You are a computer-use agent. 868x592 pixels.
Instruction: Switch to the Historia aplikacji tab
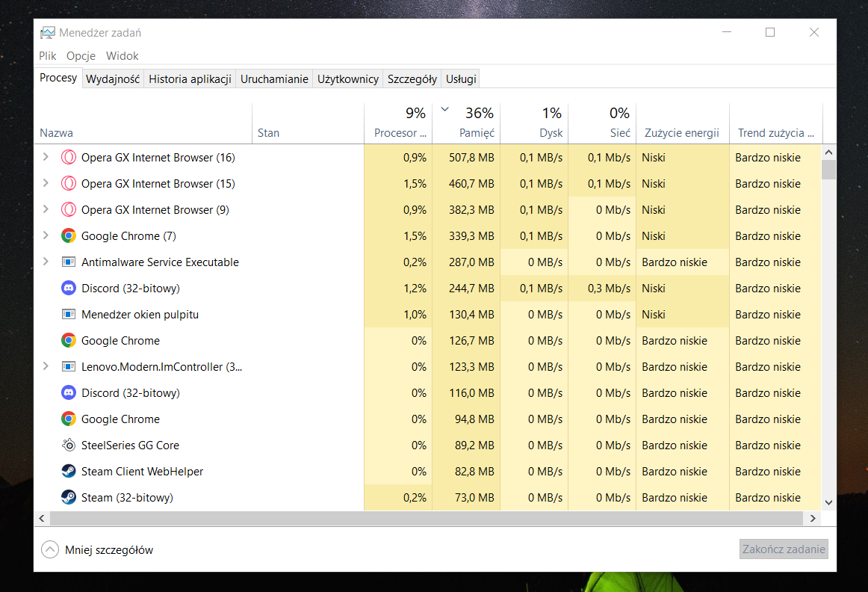tap(190, 78)
